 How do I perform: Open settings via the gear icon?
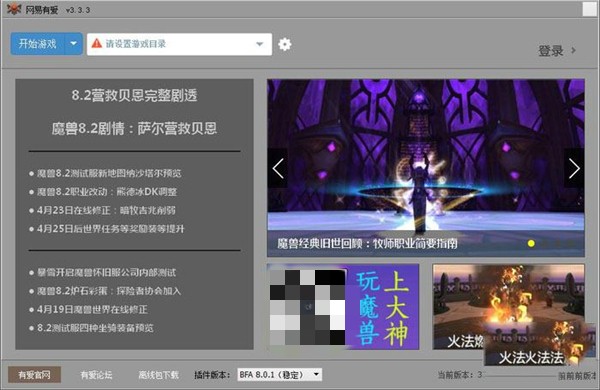point(284,44)
